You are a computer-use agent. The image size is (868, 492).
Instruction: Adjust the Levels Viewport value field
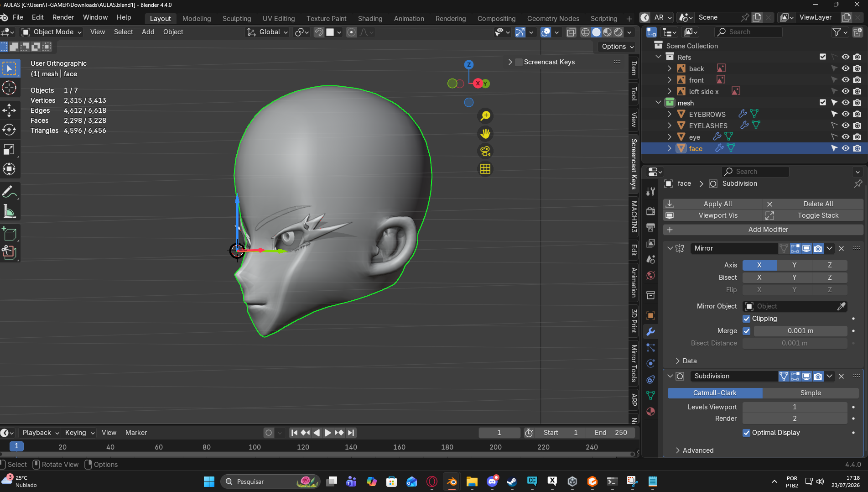(x=795, y=407)
